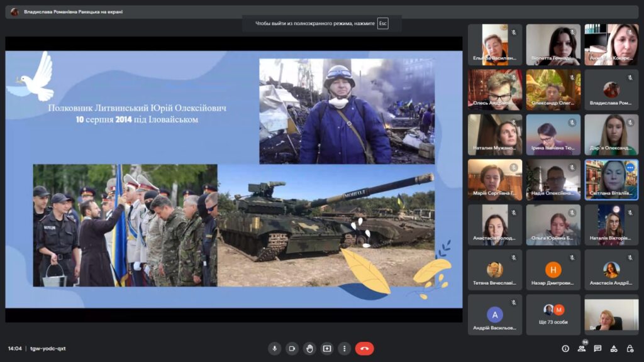This screenshot has width=644, height=362.
Task: Click the tank photo on shared slide
Action: click(326, 225)
